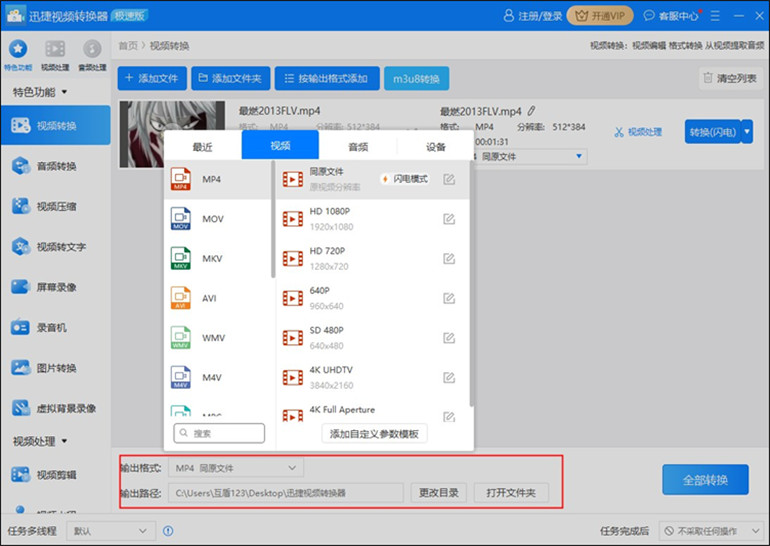Viewport: 770px width, 546px height.
Task: Open the file's 同原文件 resolution dropdown
Action: pos(531,157)
